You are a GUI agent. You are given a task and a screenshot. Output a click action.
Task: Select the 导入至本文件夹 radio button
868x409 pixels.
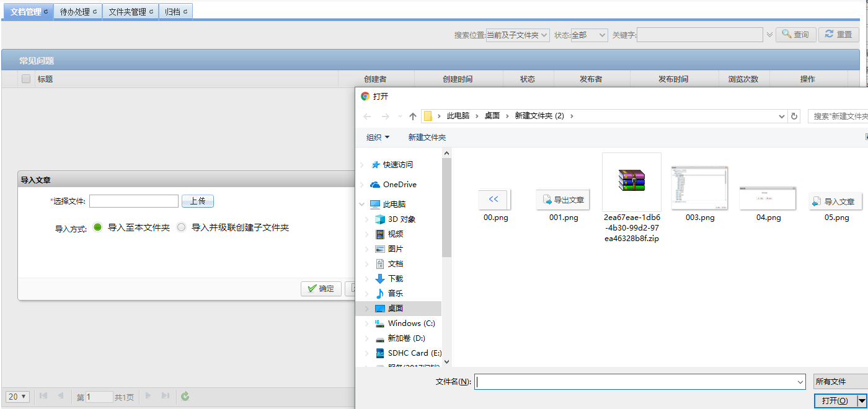click(x=97, y=227)
